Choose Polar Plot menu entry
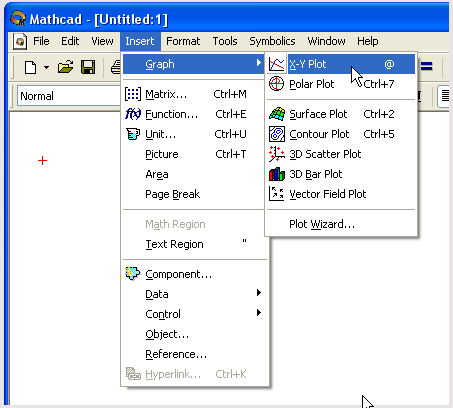The height and width of the screenshot is (408, 453). [x=341, y=84]
